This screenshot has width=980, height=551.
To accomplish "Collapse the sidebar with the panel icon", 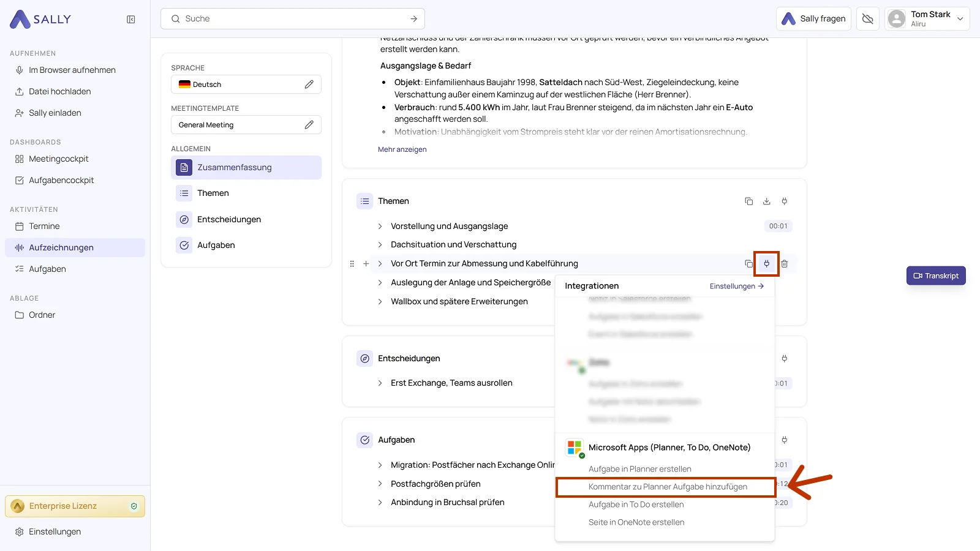I will [x=130, y=20].
